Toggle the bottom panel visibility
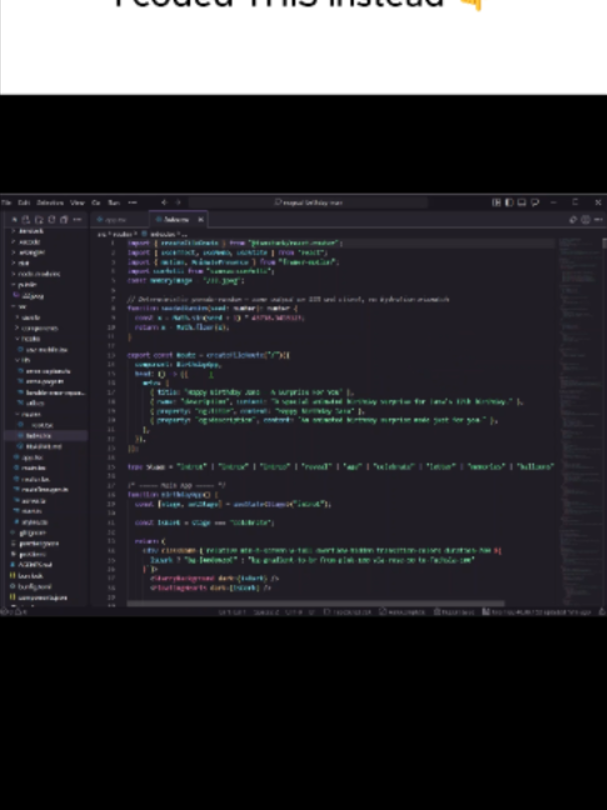Screen dimensions: 607x810 pos(522,202)
